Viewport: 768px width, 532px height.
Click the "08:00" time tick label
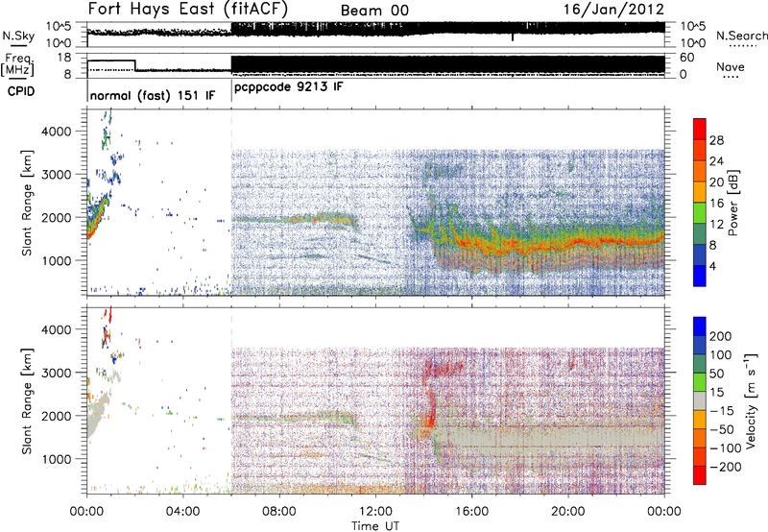click(x=279, y=511)
